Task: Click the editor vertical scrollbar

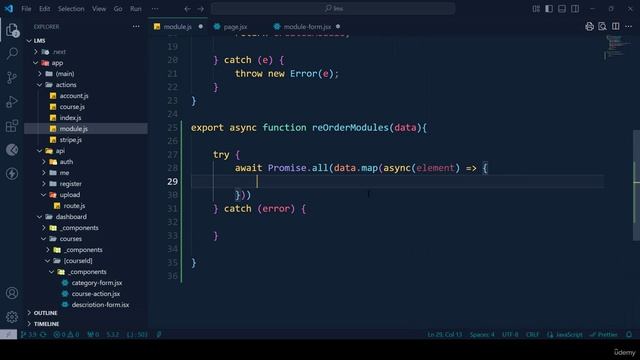Action: tap(636, 185)
